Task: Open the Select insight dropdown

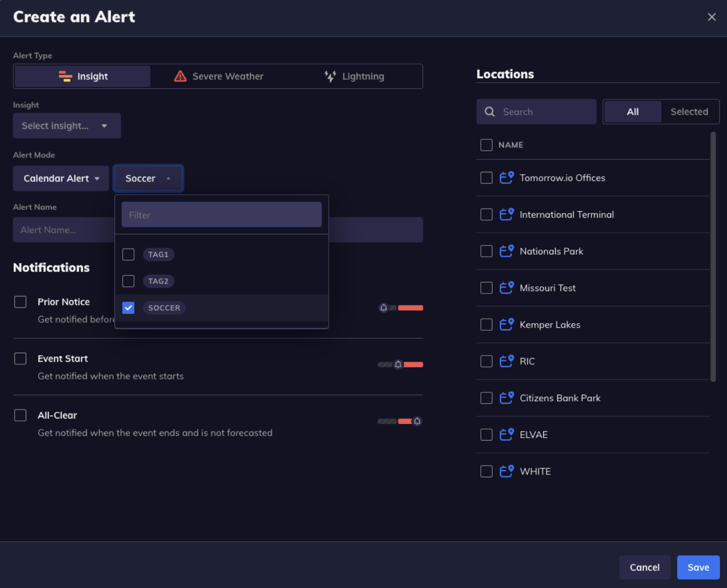Action: tap(66, 126)
